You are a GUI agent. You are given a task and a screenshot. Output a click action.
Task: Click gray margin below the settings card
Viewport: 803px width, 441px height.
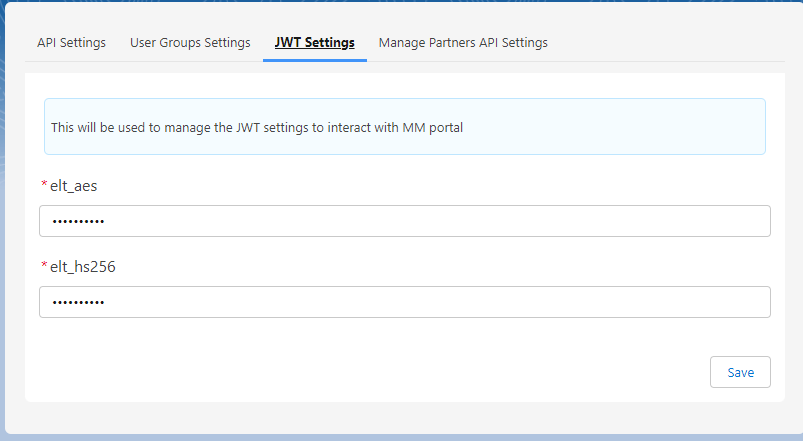tap(405, 417)
